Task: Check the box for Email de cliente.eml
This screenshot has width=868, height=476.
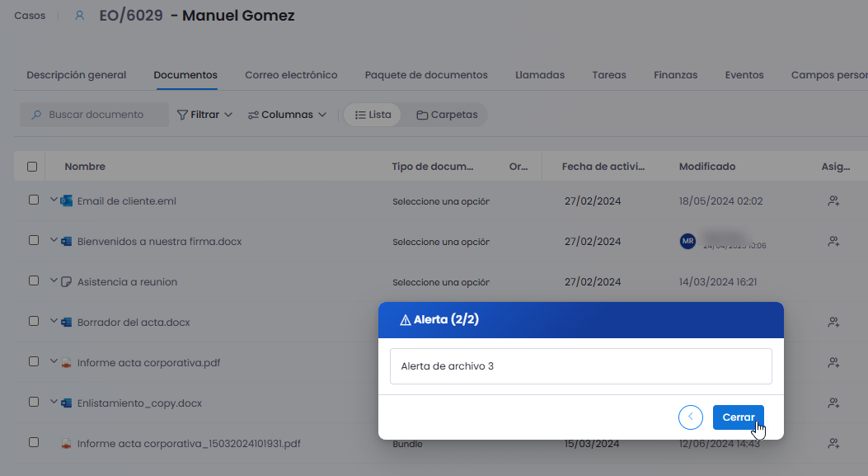Action: (34, 200)
